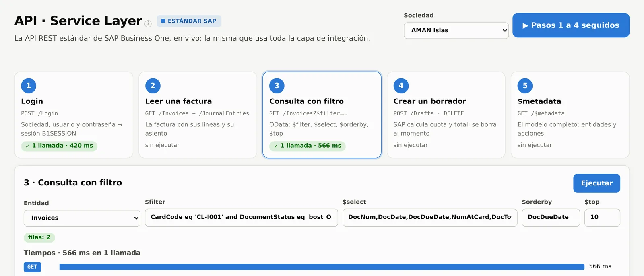Click the 566 ms label beside timing bar
Viewport: 644px width, 276px height.
pyautogui.click(x=600, y=266)
